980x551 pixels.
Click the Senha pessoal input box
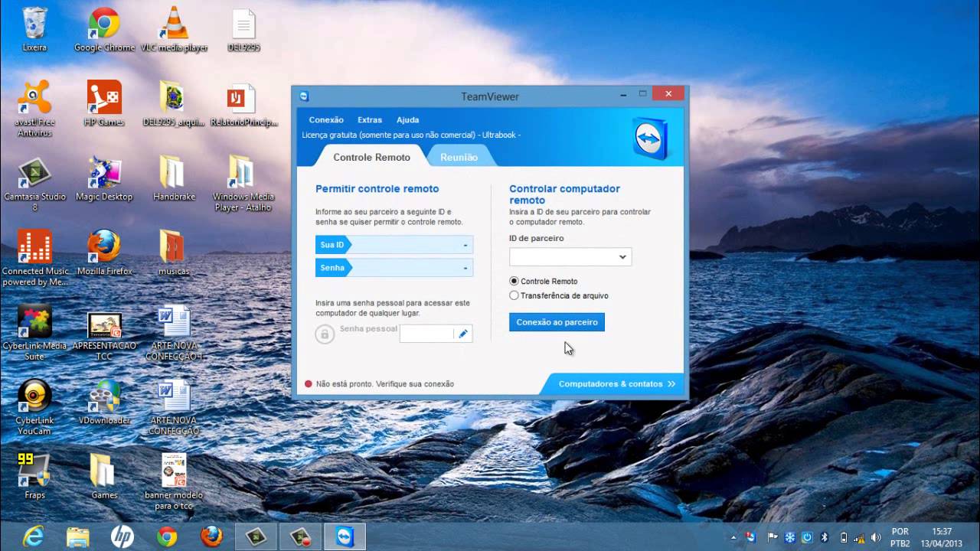pos(427,334)
